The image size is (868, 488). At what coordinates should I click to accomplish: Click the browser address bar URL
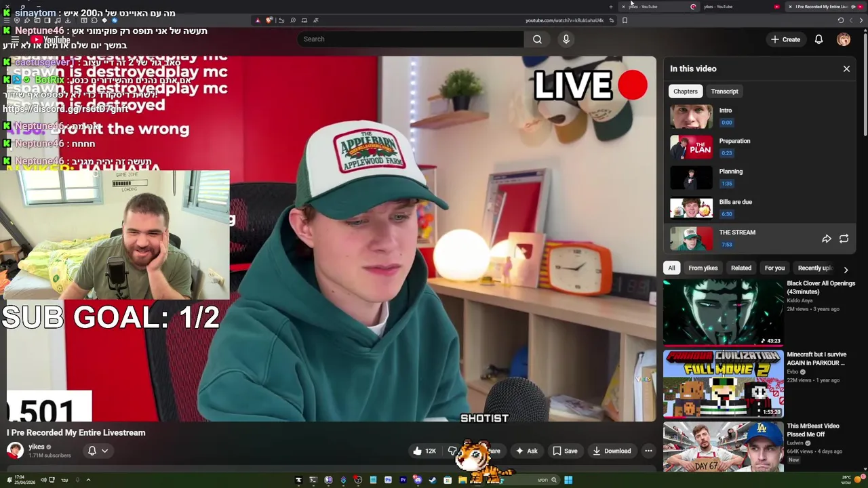point(564,20)
